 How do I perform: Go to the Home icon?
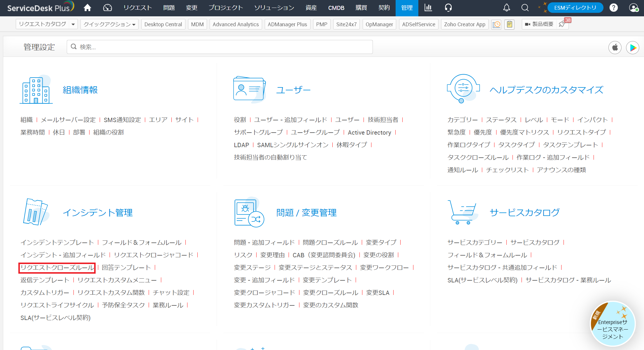(x=87, y=8)
